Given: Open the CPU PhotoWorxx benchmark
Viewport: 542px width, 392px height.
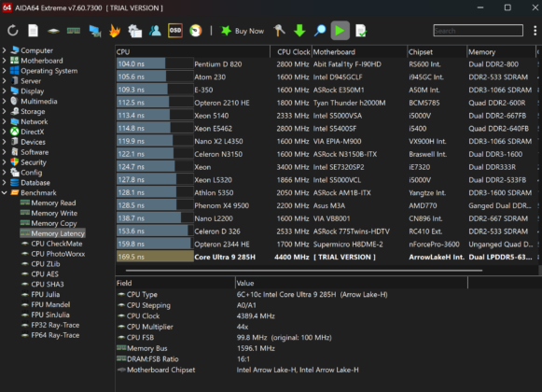Looking at the screenshot, I should pyautogui.click(x=58, y=254).
